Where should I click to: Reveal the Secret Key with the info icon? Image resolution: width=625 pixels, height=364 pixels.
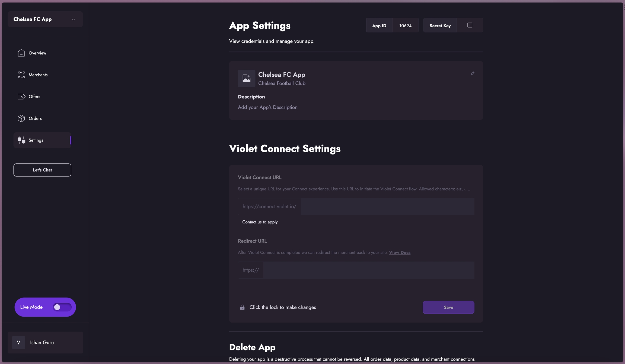[x=470, y=25]
